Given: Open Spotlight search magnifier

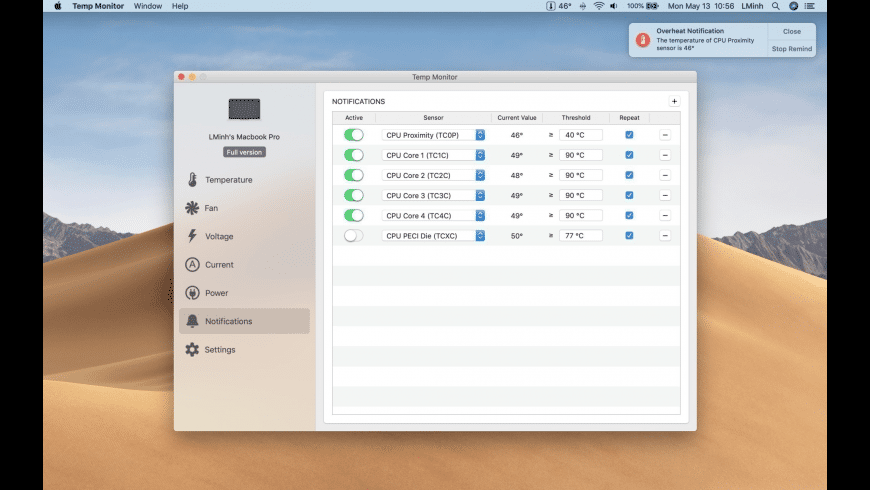Looking at the screenshot, I should [x=776, y=6].
